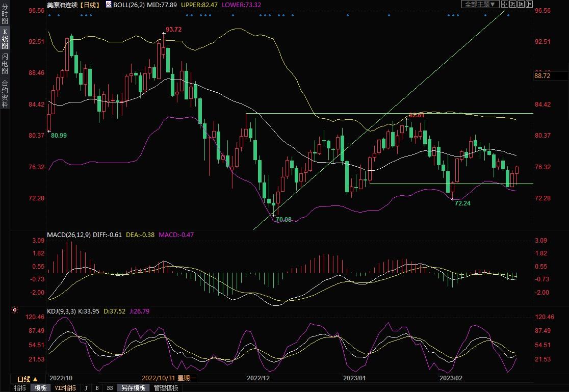Click the first blue news dot on chart top

point(49,15)
